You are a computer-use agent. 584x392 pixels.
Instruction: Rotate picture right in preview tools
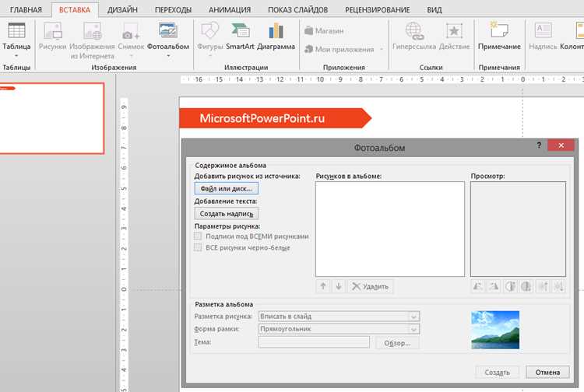tap(494, 286)
